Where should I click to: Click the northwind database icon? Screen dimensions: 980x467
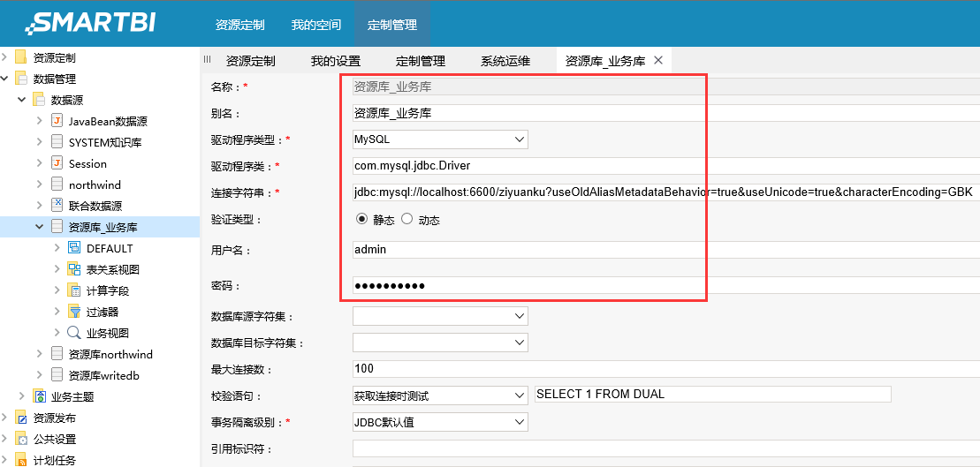tap(57, 185)
